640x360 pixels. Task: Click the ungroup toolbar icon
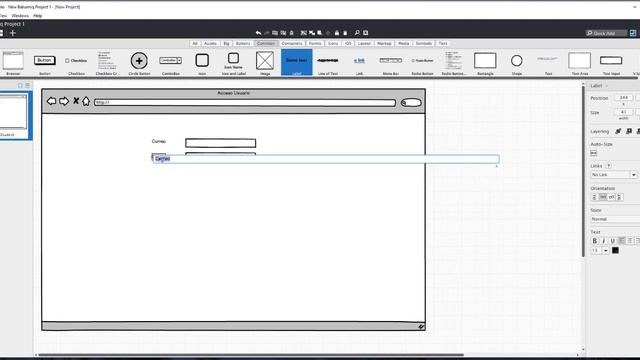pos(312,33)
